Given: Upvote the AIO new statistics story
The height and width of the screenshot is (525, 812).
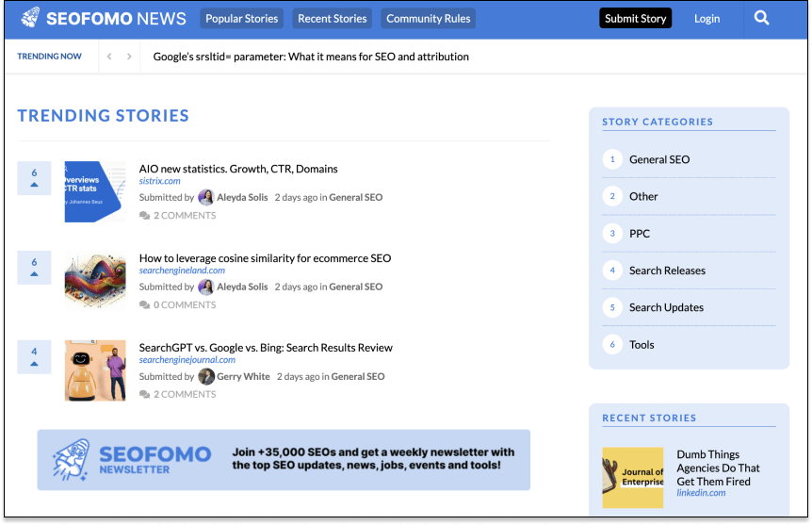Looking at the screenshot, I should [x=34, y=178].
